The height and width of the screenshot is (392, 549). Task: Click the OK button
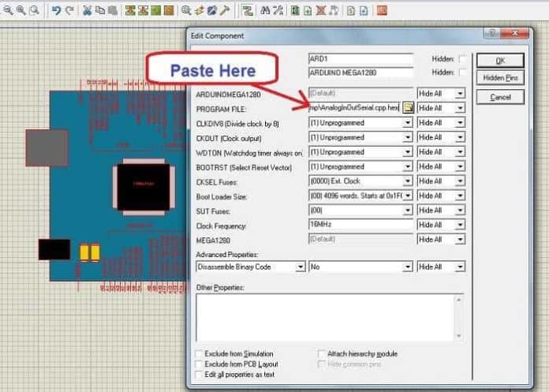500,61
